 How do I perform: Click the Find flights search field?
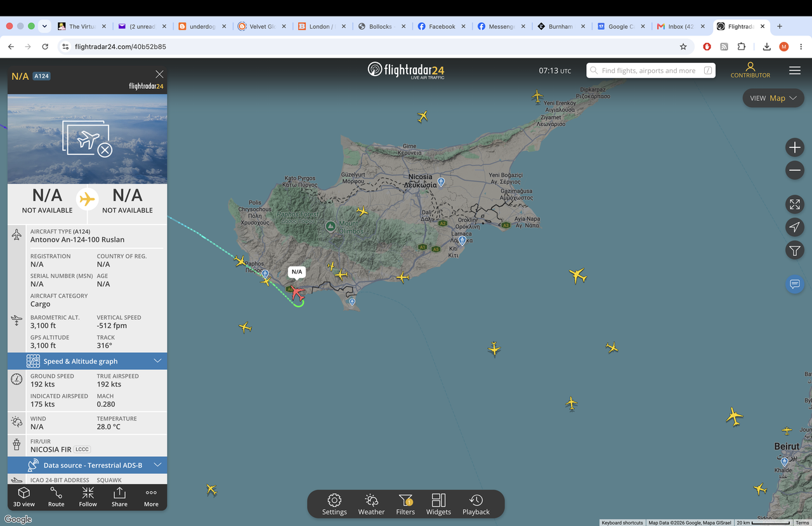pos(651,70)
